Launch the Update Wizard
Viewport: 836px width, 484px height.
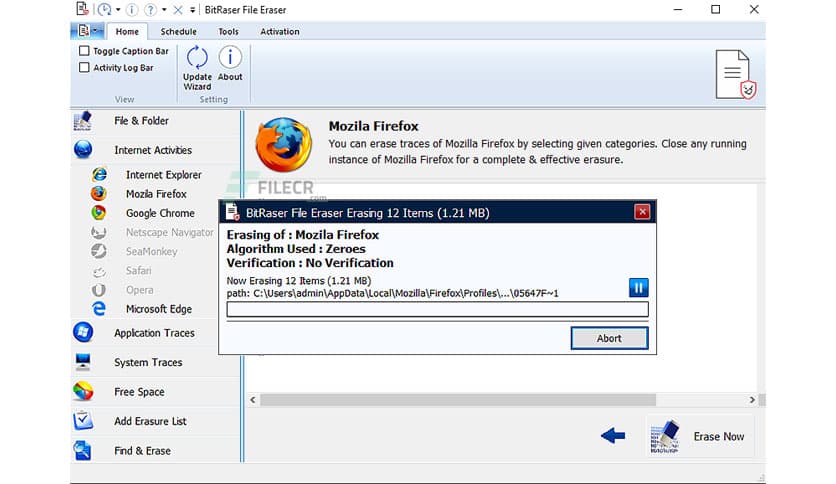point(197,68)
